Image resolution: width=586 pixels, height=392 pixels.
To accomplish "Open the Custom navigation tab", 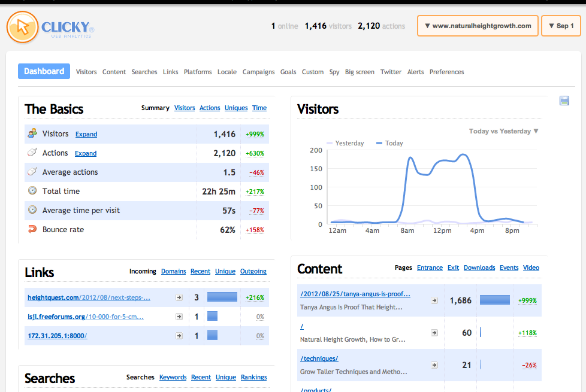I will tap(313, 72).
